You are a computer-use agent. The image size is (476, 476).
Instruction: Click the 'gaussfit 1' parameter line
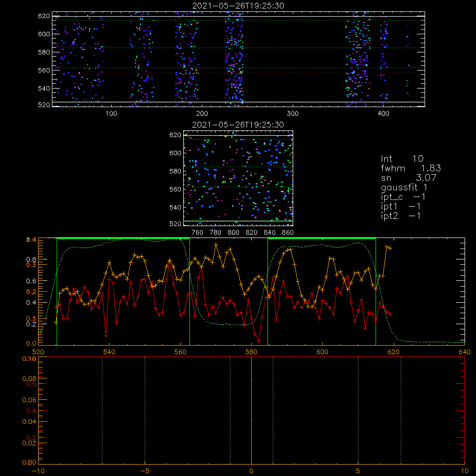404,188
